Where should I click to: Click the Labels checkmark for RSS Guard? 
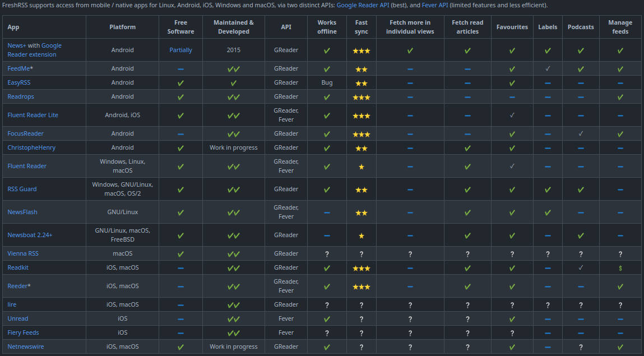pyautogui.click(x=548, y=189)
